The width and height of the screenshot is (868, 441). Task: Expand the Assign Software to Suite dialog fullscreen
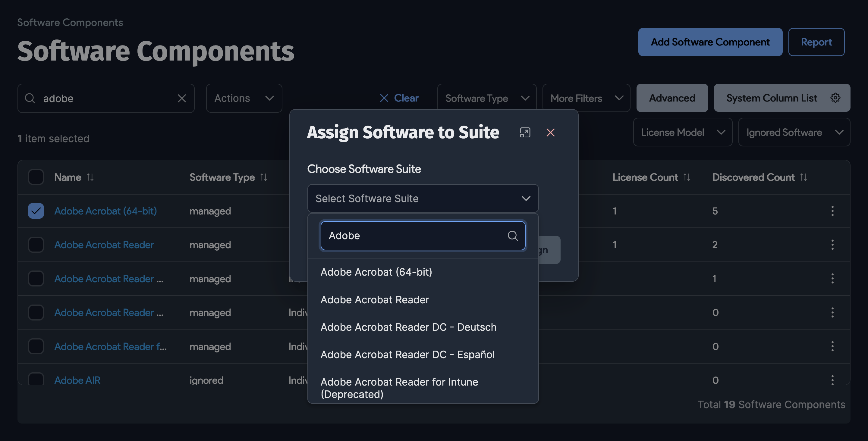[525, 133]
